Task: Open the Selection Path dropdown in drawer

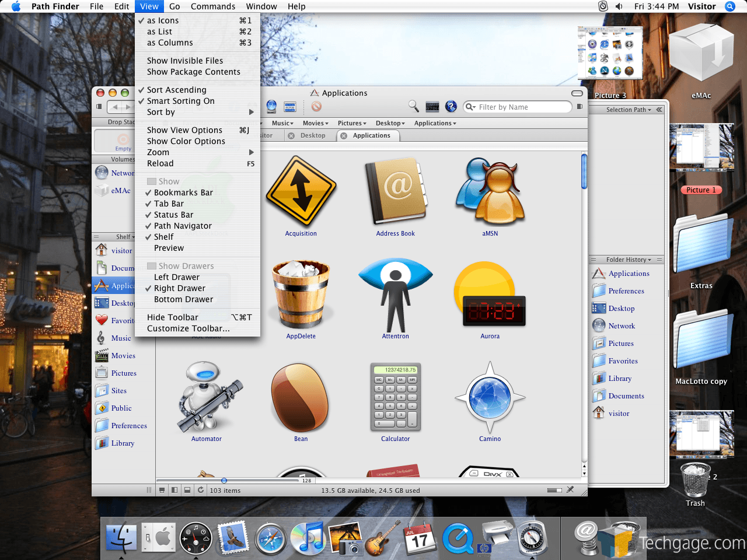Action: (629, 110)
